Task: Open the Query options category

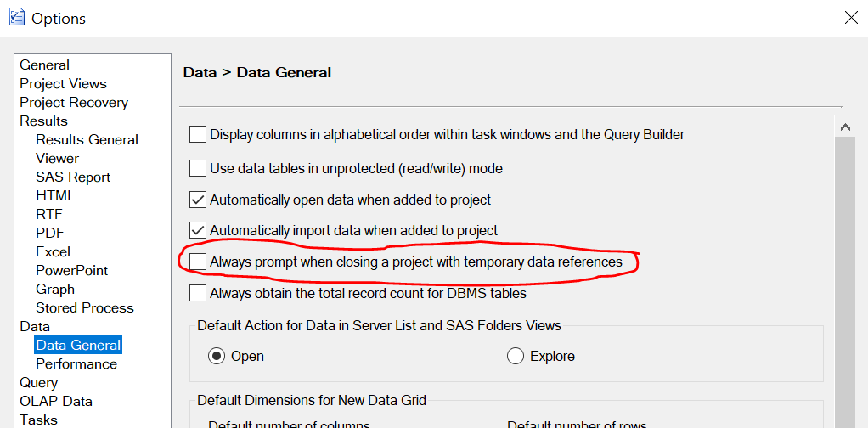Action: click(x=38, y=382)
